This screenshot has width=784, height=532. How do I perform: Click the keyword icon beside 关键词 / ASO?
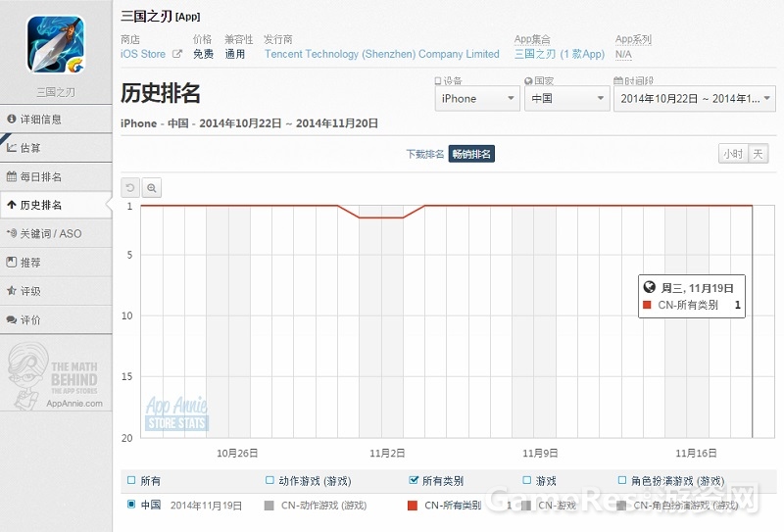pyautogui.click(x=12, y=233)
